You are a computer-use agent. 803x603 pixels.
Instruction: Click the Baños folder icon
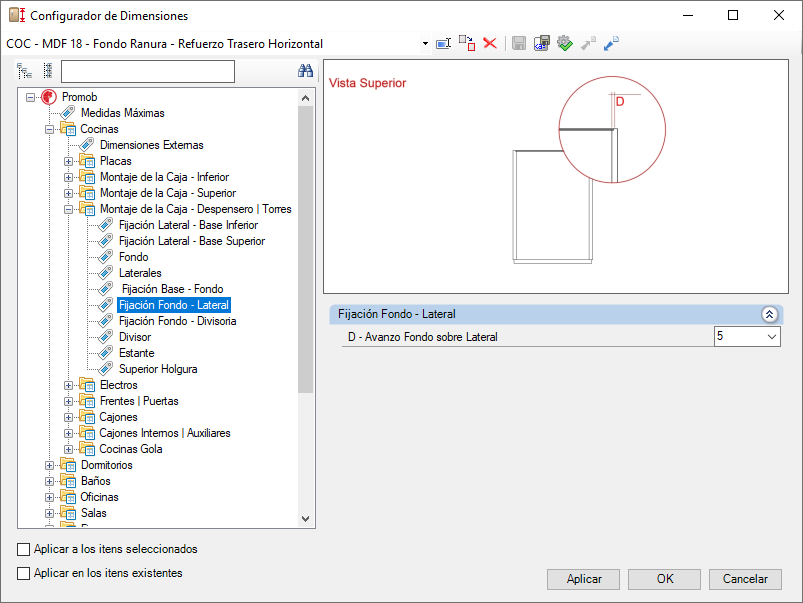coord(68,481)
